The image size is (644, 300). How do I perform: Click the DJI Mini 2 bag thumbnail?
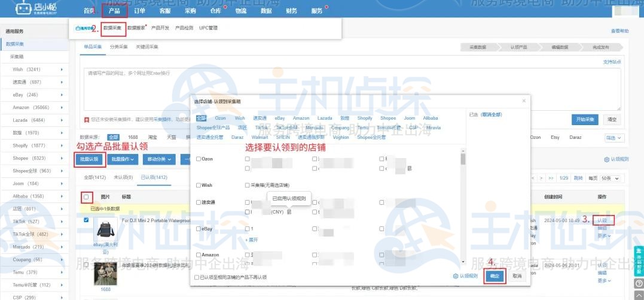point(106,229)
